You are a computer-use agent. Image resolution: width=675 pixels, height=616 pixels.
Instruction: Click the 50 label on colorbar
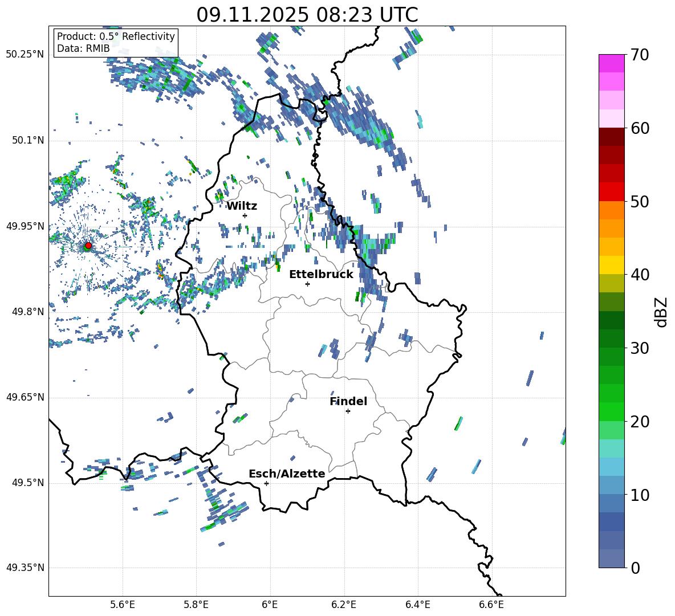(640, 202)
